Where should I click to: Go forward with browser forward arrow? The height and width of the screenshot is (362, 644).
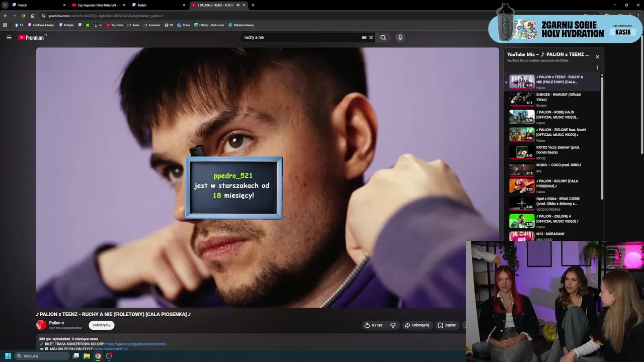(x=14, y=16)
